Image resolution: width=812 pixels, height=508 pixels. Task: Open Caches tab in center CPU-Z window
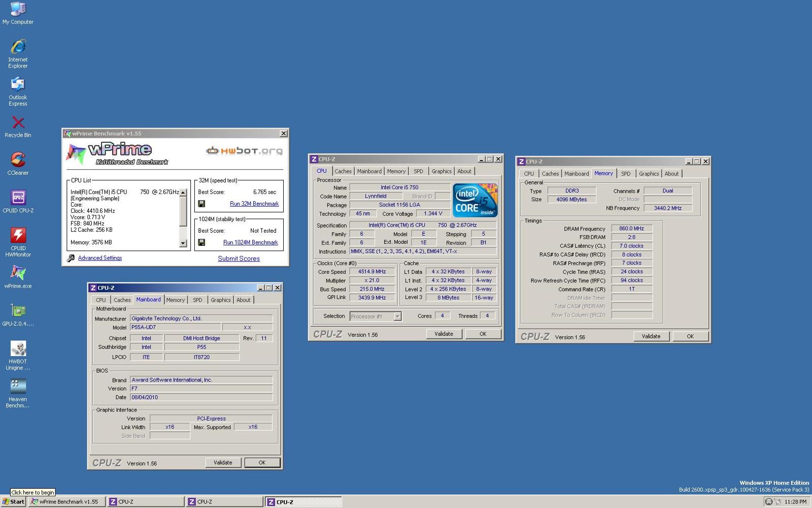pos(343,171)
